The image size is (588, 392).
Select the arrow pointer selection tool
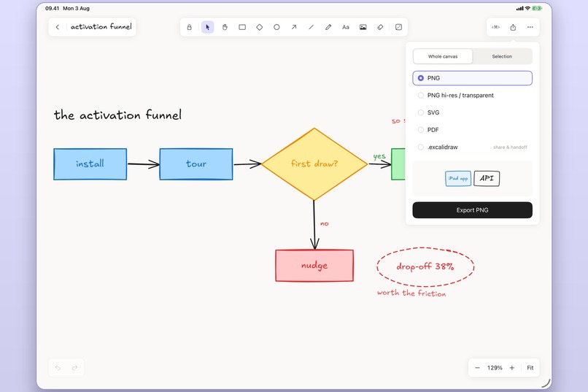coord(207,27)
